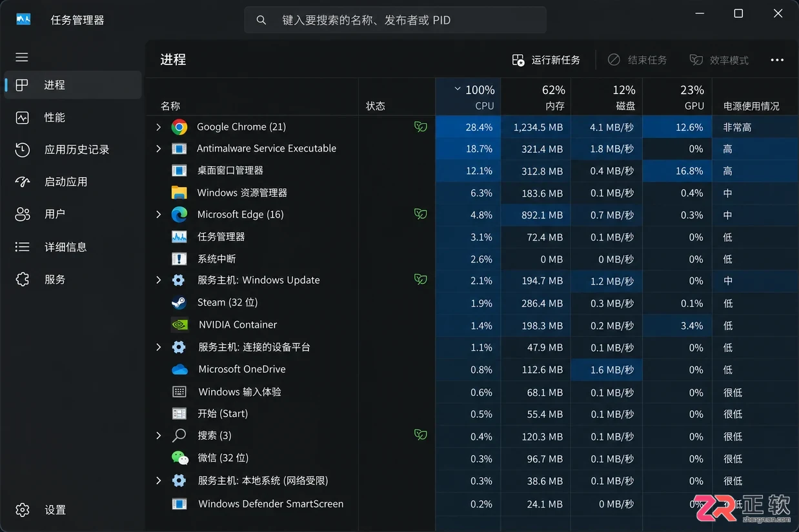Viewport: 799px width, 532px height.
Task: Click the 16.8% GPU value cell
Action: (x=678, y=172)
